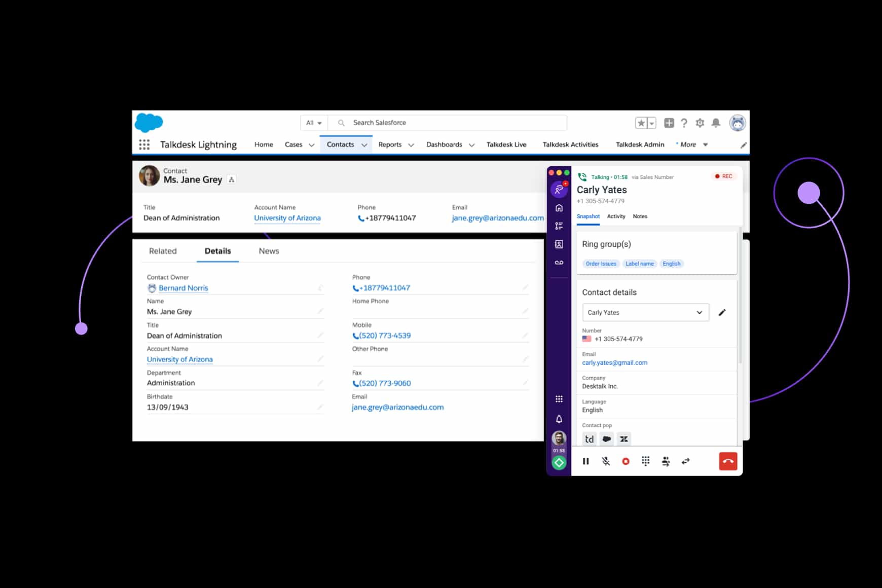Open University of Arizona in header
882x588 pixels.
287,218
